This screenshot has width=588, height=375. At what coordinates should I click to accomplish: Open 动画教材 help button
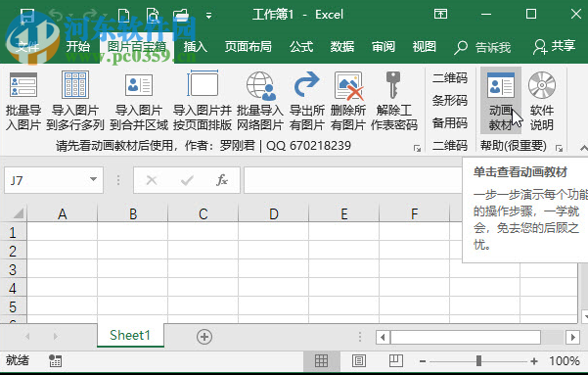point(501,101)
